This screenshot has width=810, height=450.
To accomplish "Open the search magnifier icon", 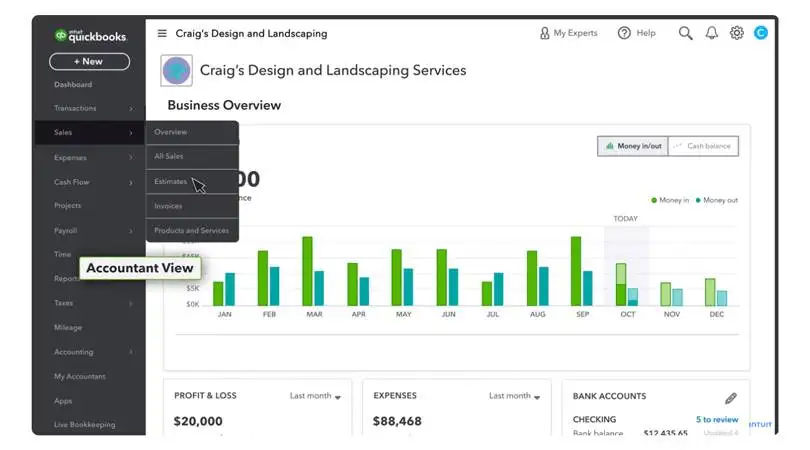I will pyautogui.click(x=686, y=34).
